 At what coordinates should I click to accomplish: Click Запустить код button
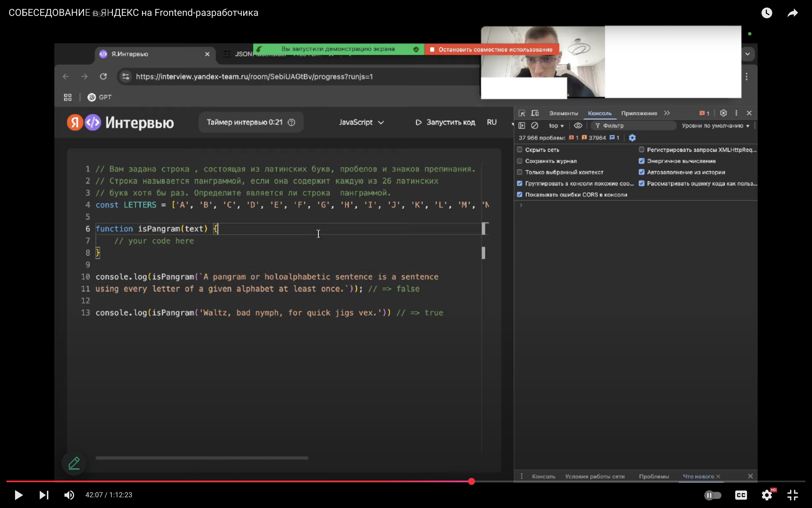[x=445, y=122]
